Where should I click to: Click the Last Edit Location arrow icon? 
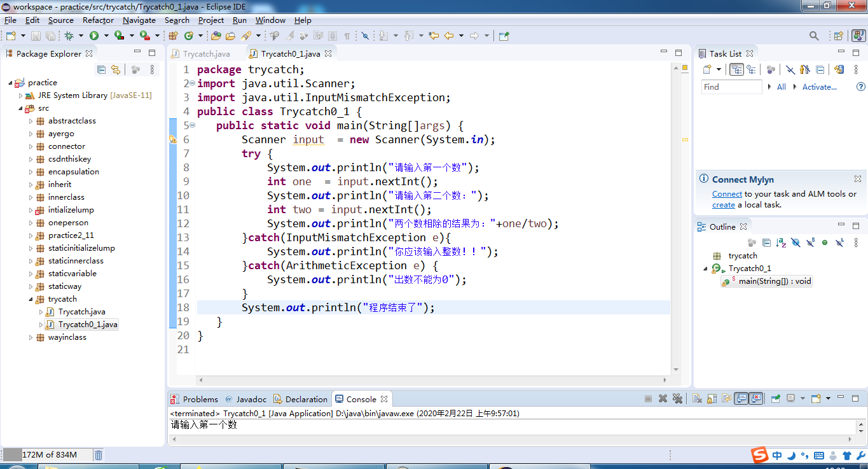pos(434,36)
